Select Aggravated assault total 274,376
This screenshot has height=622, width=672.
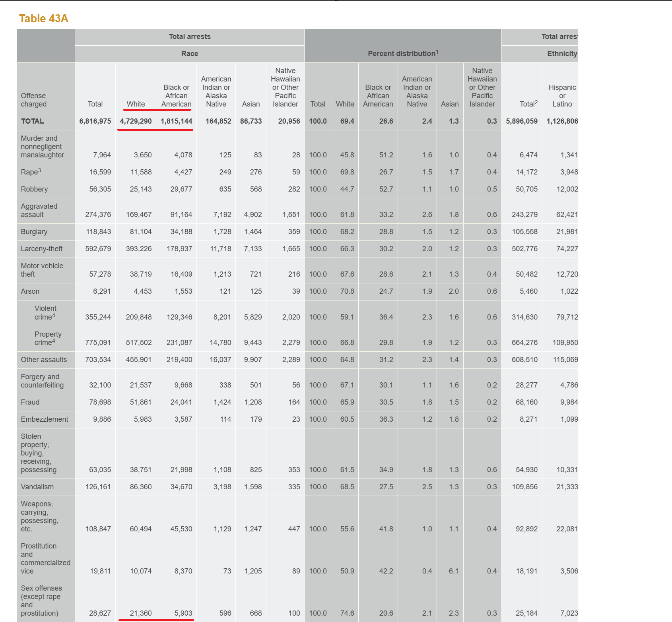(x=98, y=215)
